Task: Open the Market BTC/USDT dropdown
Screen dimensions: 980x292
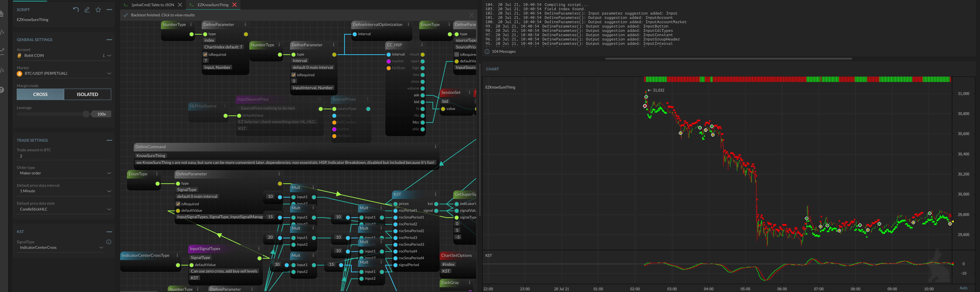Action: (x=64, y=73)
